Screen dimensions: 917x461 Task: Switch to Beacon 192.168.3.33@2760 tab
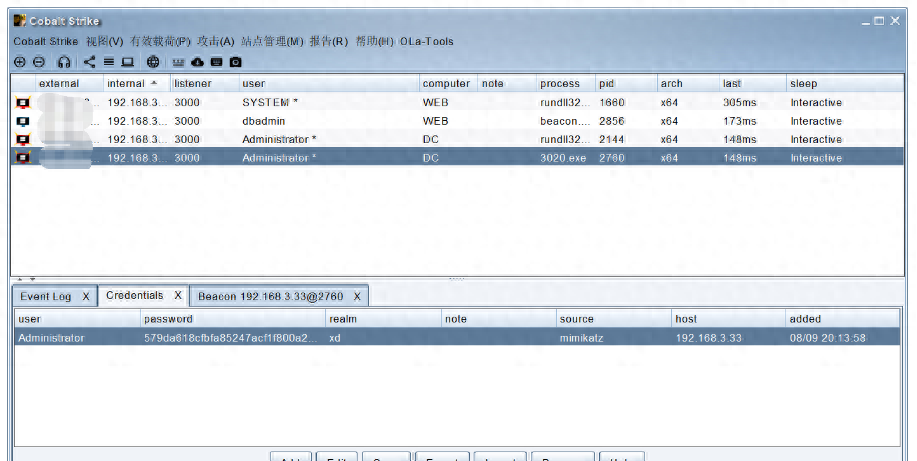point(271,297)
